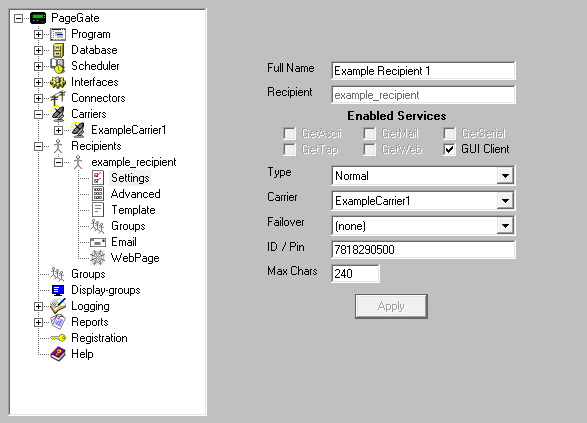Click the WebPage spider web icon
The height and width of the screenshot is (423, 587).
pyautogui.click(x=98, y=258)
